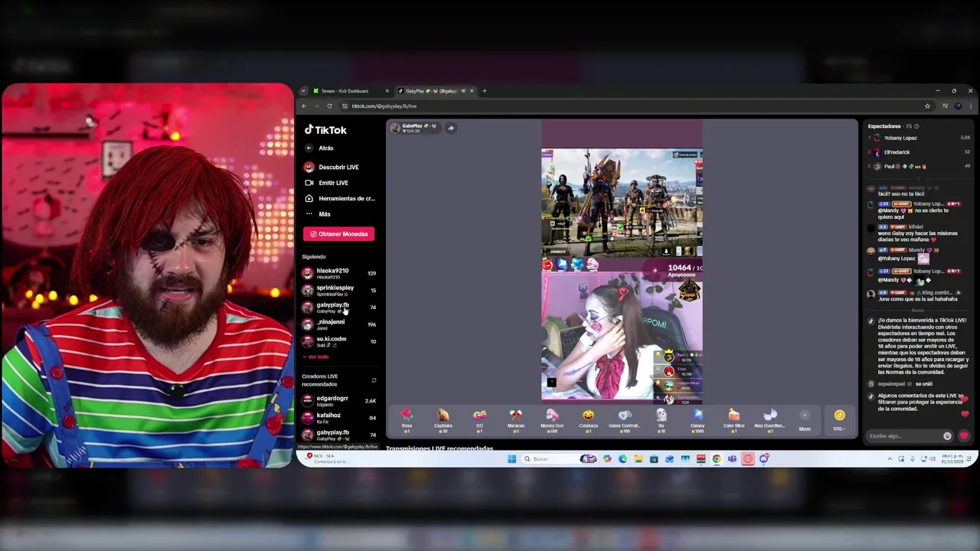Expand the viewers ranking list

[919, 178]
